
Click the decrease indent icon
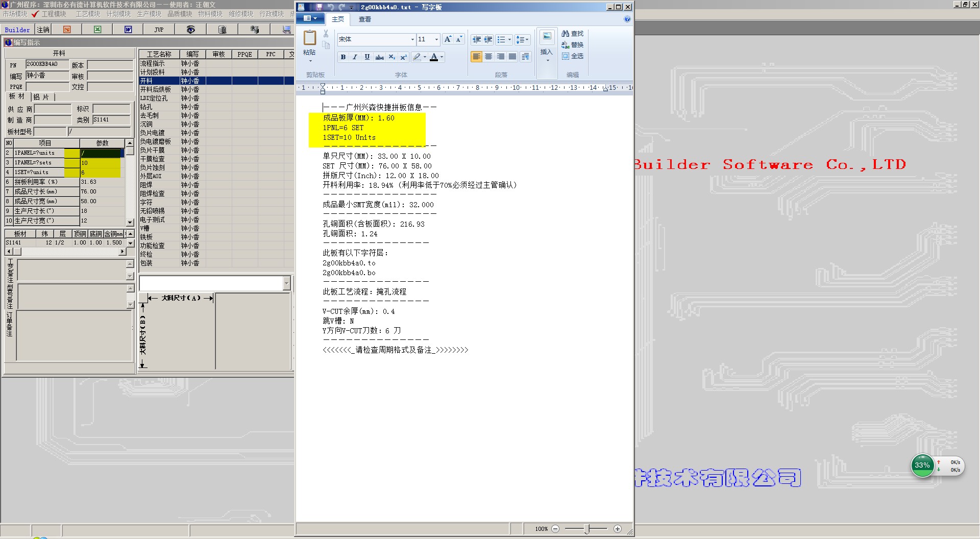point(477,39)
